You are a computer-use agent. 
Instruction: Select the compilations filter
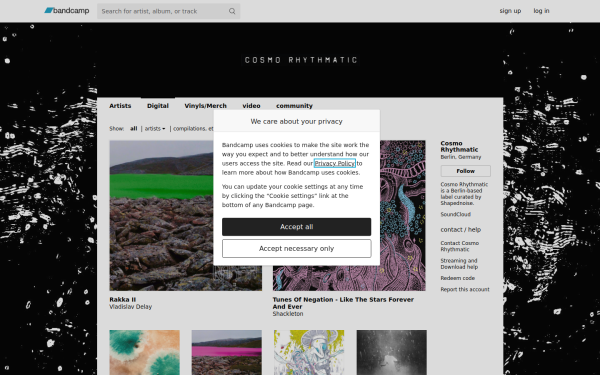click(x=193, y=129)
